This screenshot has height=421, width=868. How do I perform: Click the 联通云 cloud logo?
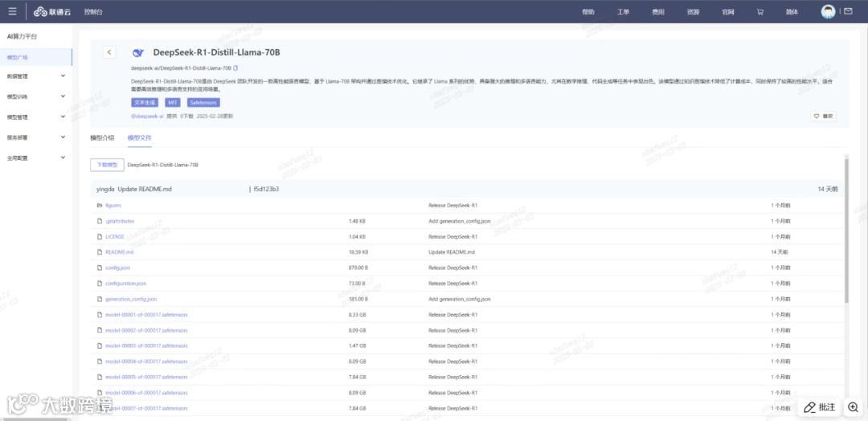click(x=52, y=11)
